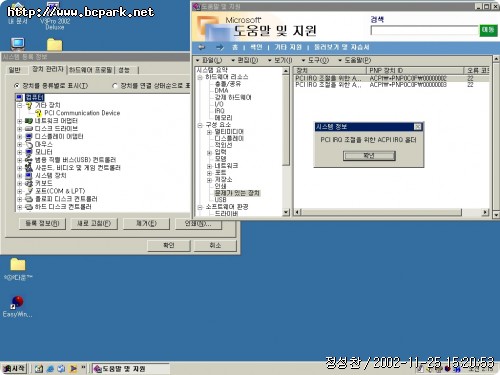Switch to the 하드웨어 프로필 tab
Image resolution: width=500 pixels, height=375 pixels.
point(91,70)
